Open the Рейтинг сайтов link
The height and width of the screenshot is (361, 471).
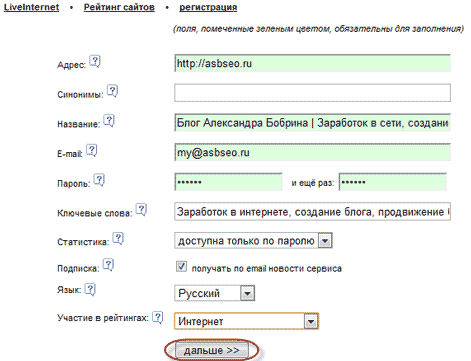coord(119,7)
